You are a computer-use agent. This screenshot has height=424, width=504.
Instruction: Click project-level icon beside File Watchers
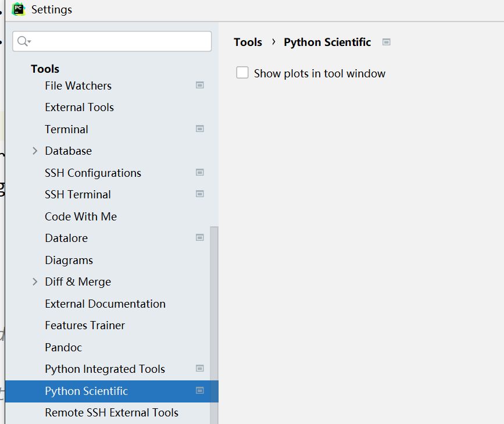click(x=199, y=85)
